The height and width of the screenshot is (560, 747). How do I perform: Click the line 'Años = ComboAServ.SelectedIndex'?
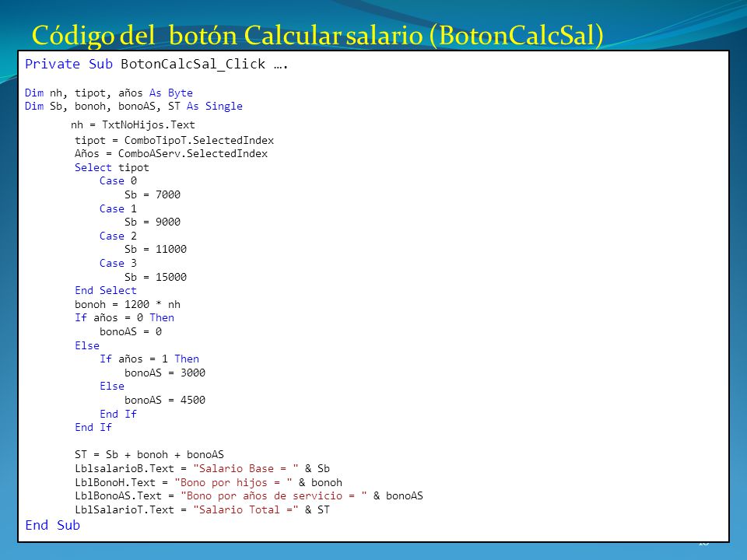tap(171, 154)
